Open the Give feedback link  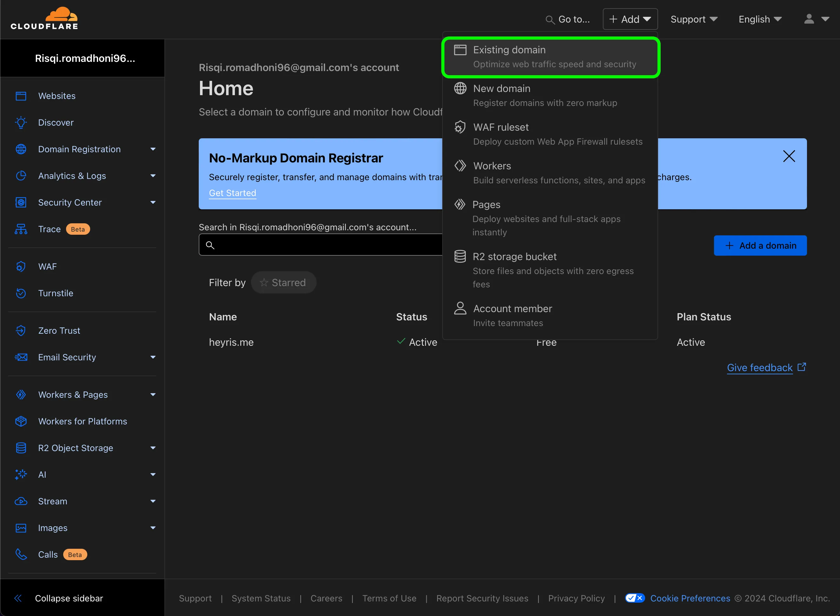tap(759, 368)
